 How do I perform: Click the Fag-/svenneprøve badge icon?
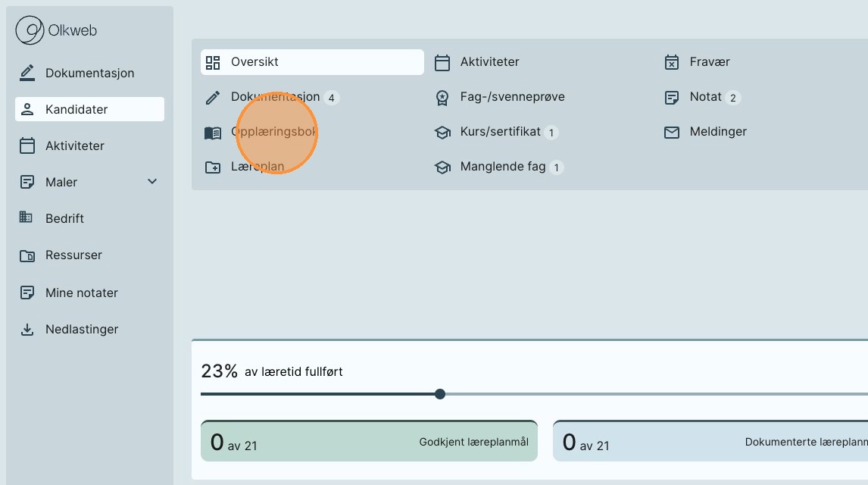point(442,97)
